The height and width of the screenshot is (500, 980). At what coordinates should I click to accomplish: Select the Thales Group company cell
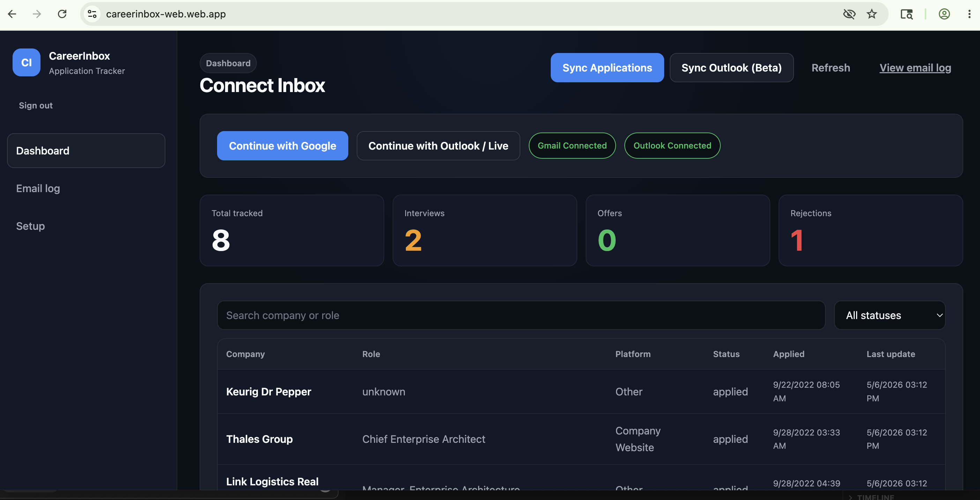tap(259, 439)
